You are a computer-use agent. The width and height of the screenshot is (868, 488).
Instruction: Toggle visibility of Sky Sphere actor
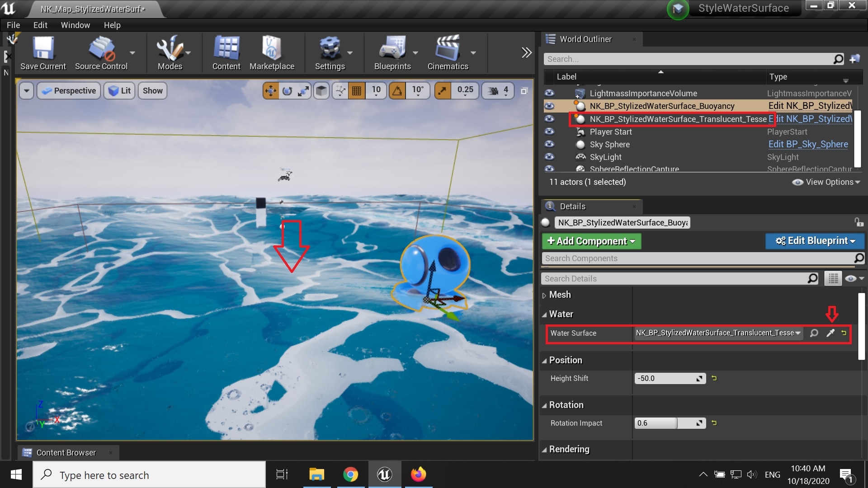549,144
